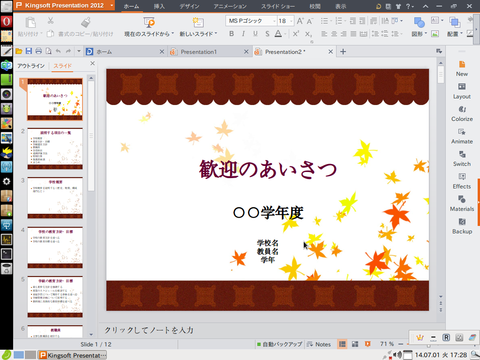Close the slide thumbnail panel

tap(92, 63)
